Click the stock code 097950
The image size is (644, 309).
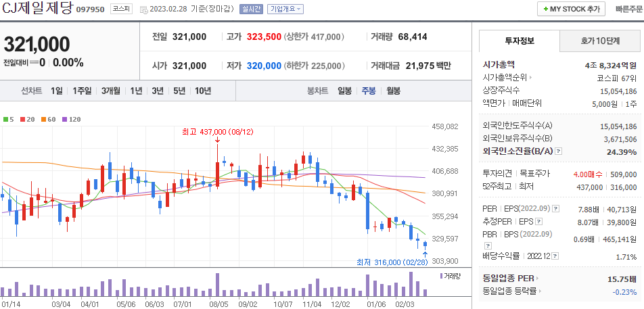pyautogui.click(x=90, y=9)
